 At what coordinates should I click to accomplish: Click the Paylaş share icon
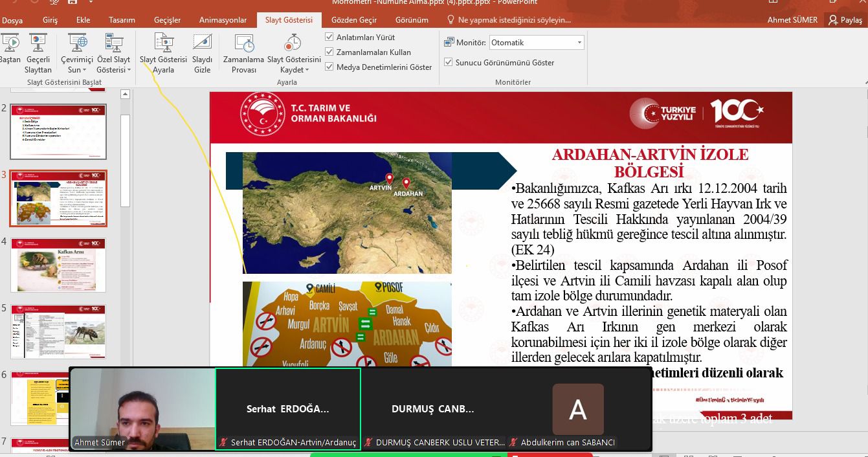[833, 20]
